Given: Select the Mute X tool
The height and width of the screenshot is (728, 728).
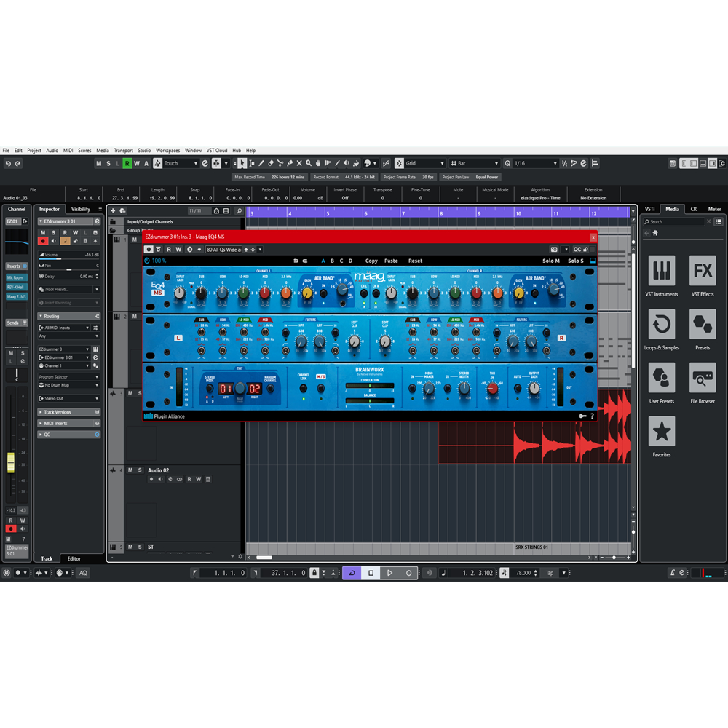Looking at the screenshot, I should click(299, 163).
